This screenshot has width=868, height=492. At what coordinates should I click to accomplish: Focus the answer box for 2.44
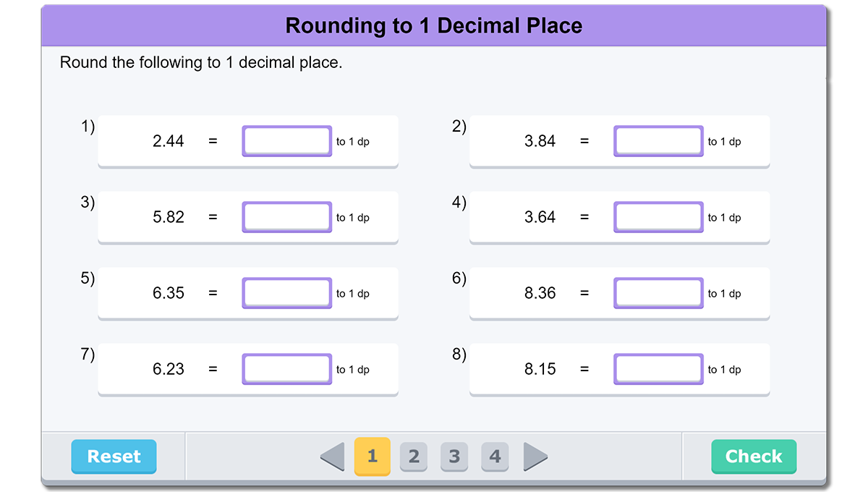[287, 141]
